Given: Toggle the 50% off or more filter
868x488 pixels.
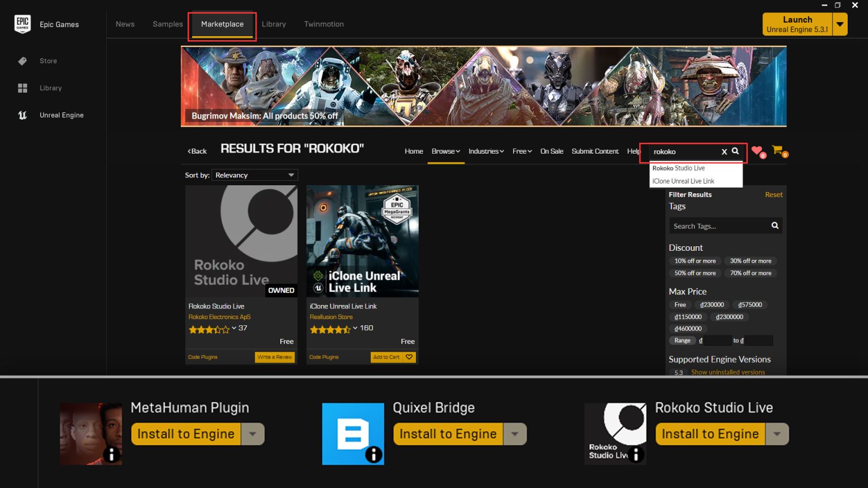Looking at the screenshot, I should 695,273.
